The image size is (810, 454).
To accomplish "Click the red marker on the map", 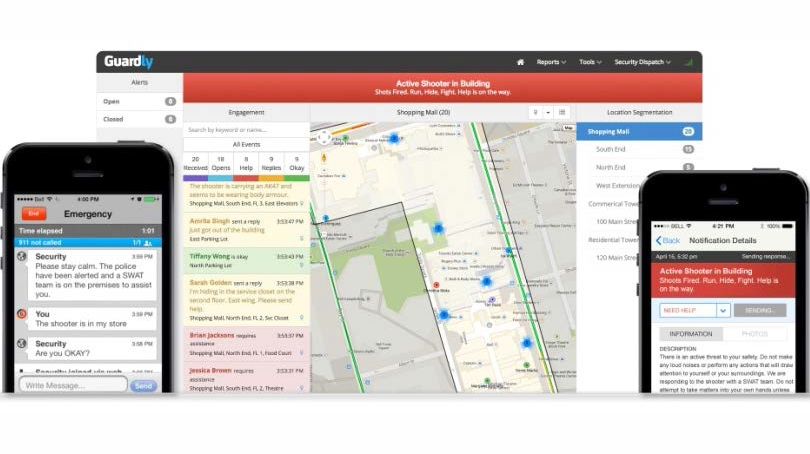I will coord(437,285).
